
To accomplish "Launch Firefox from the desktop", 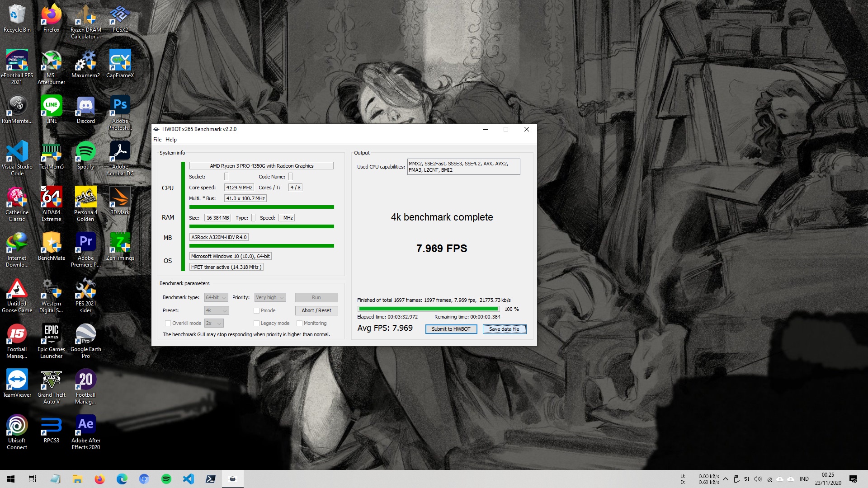I will 51,19.
